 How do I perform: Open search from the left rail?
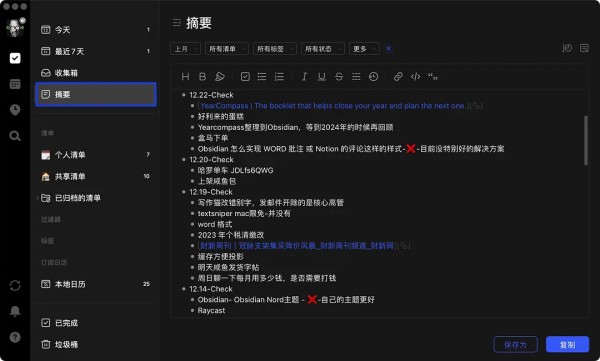pos(15,136)
